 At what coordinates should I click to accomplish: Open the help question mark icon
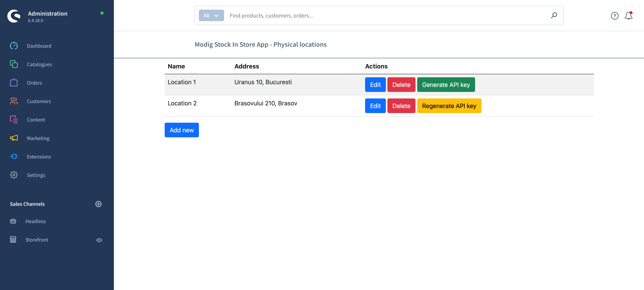coord(615,16)
